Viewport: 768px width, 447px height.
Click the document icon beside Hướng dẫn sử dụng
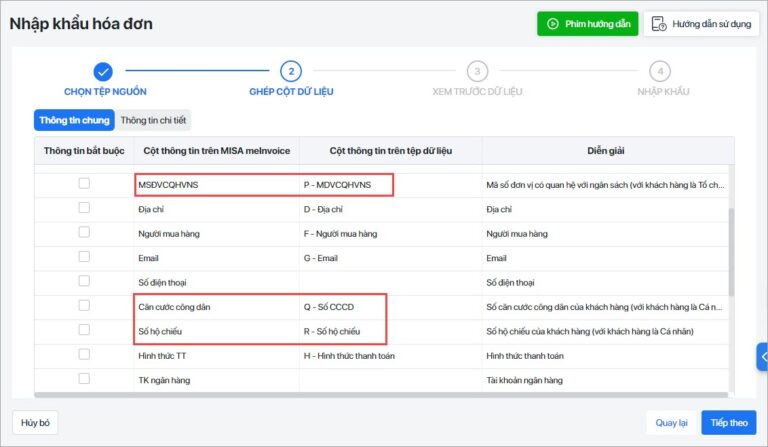tap(659, 24)
